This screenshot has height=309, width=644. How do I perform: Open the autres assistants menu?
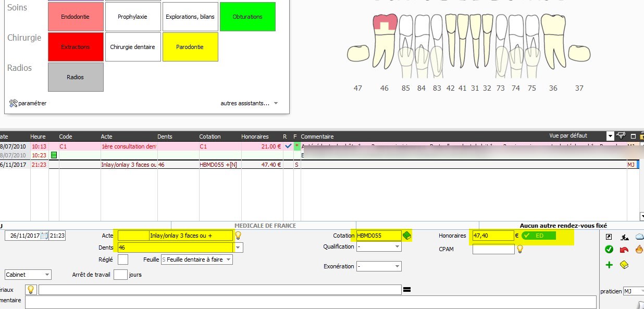[x=249, y=103]
